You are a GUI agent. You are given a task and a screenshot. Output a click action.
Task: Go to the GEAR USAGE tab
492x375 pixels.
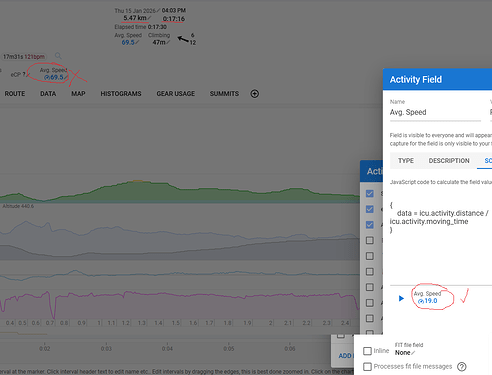176,94
